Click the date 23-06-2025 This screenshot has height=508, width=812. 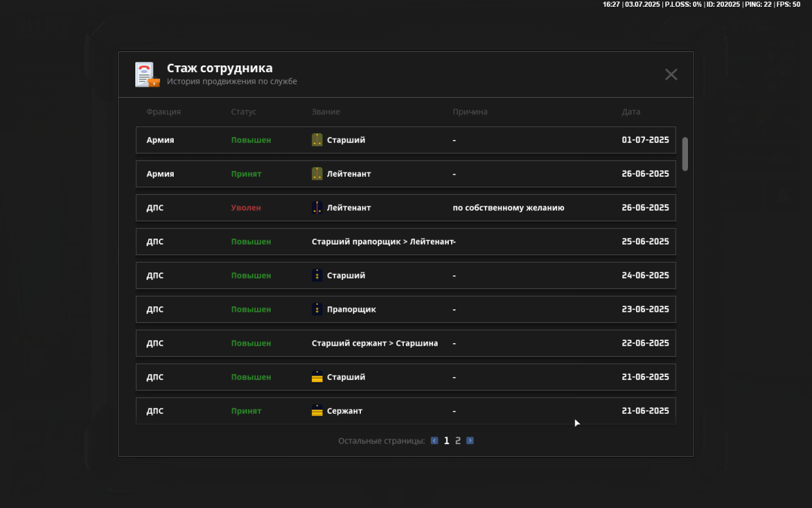point(645,309)
